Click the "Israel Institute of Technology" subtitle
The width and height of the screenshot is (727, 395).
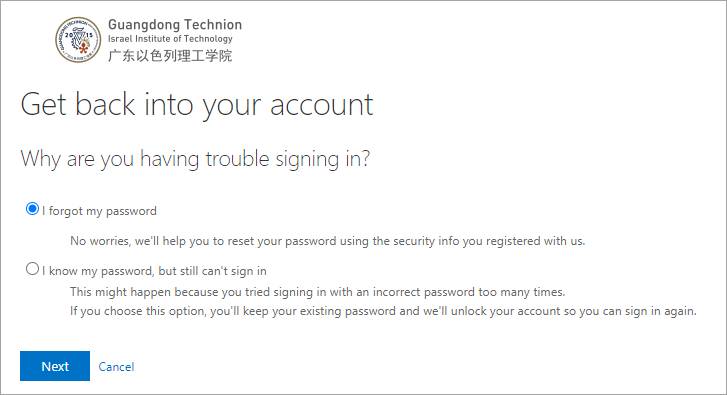tap(170, 39)
